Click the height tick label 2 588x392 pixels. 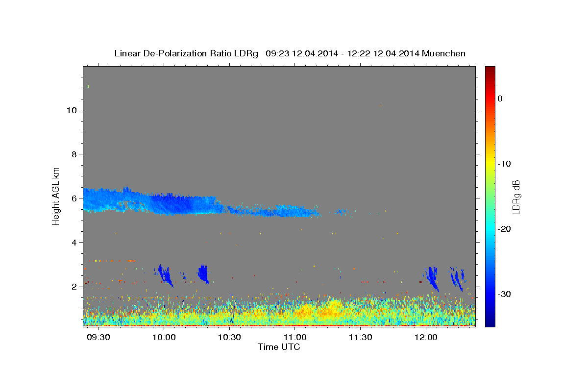(x=74, y=287)
